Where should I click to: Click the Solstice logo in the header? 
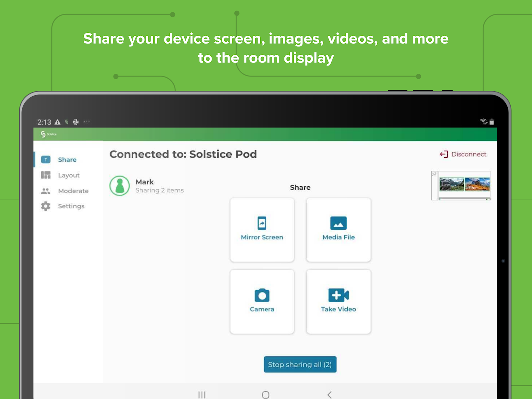point(48,134)
